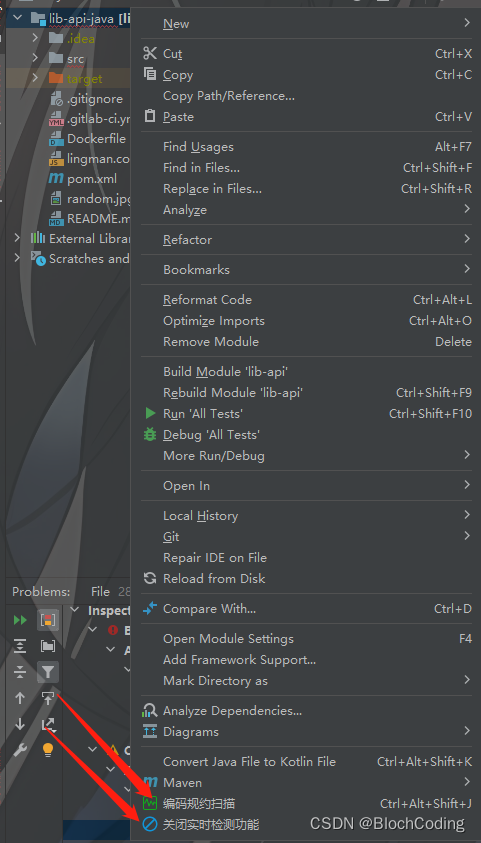Click the autoscroll to source icon
This screenshot has height=843, width=481.
point(48,698)
